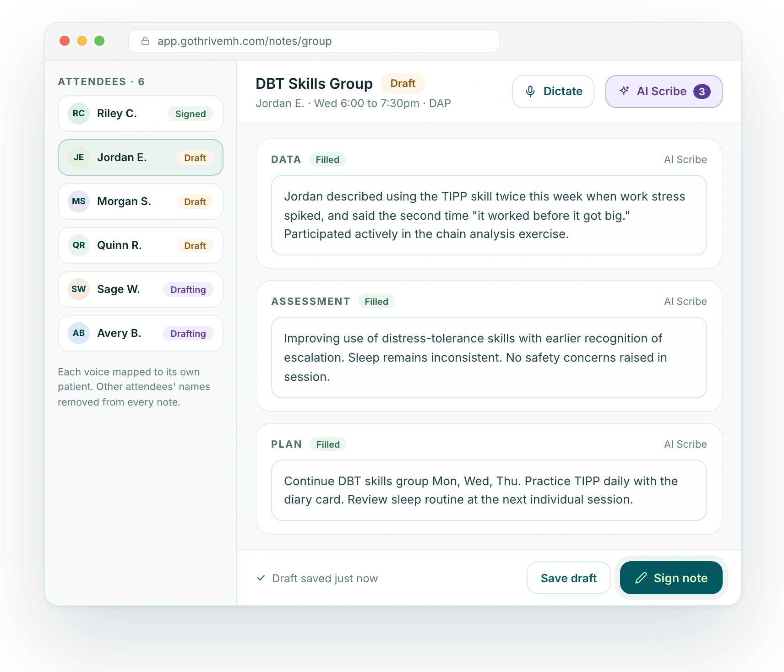The height and width of the screenshot is (672, 784).
Task: Click the pencil icon on Sign note
Action: tap(641, 578)
